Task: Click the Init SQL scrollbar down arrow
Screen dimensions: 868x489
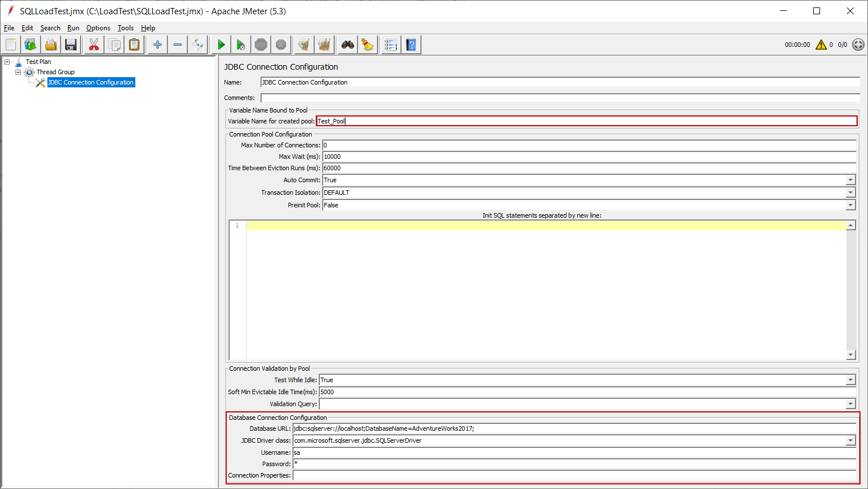Action: (x=851, y=355)
